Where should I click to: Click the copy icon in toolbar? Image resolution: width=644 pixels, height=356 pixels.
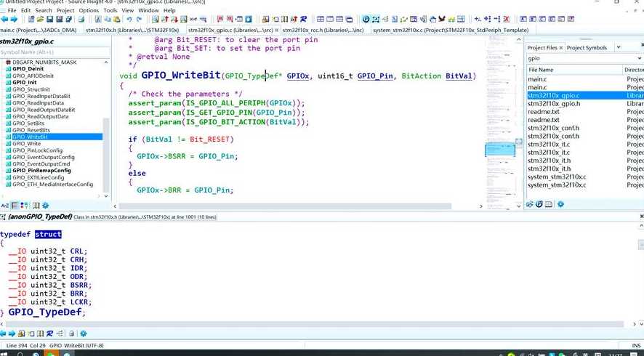click(107, 20)
